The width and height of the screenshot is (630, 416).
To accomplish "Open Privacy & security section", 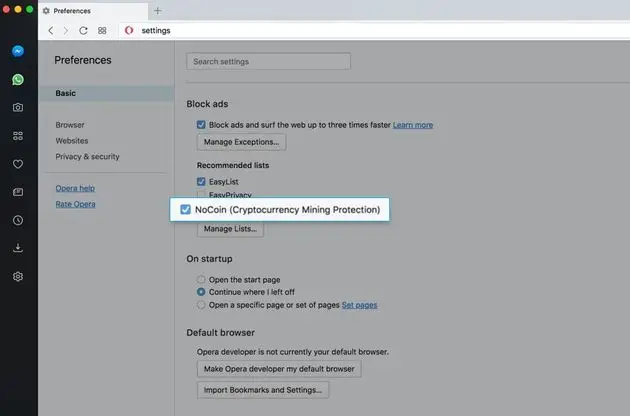I will [x=87, y=157].
